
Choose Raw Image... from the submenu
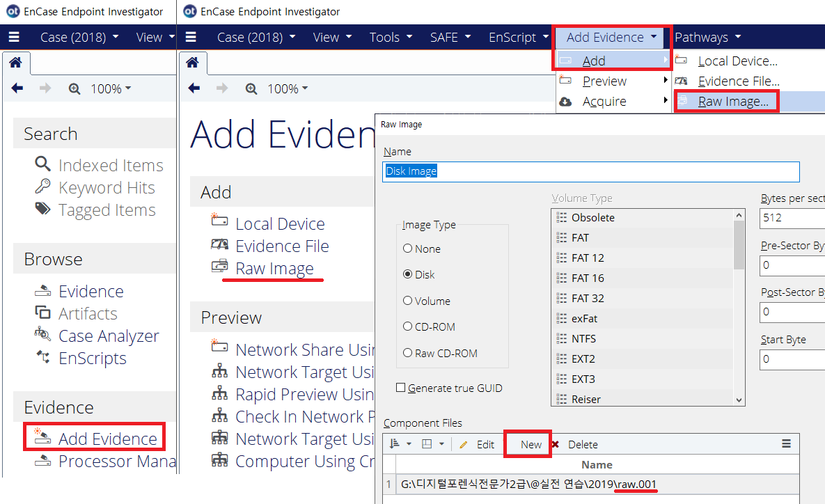click(733, 102)
